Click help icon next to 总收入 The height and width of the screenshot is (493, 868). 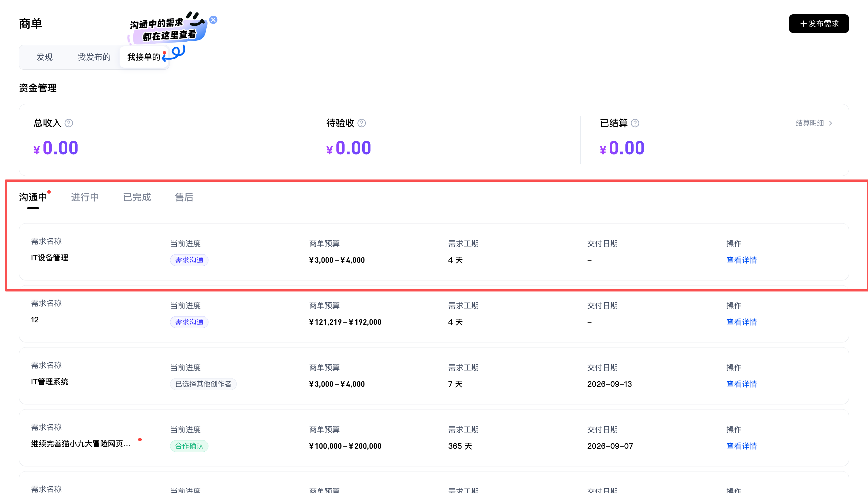pyautogui.click(x=69, y=123)
